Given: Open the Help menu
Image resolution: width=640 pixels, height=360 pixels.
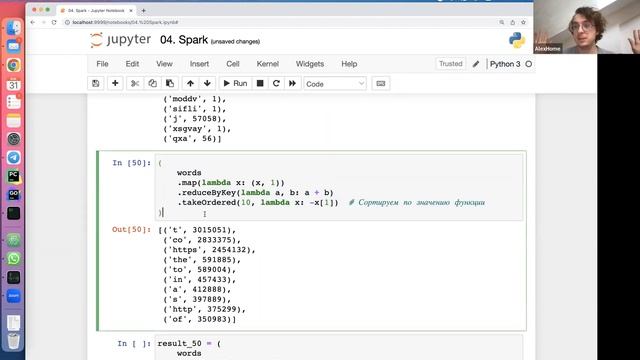Looking at the screenshot, I should (x=349, y=64).
